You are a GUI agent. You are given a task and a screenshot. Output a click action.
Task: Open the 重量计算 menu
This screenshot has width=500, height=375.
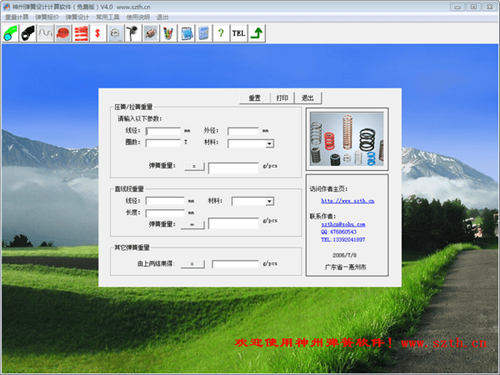(x=17, y=17)
